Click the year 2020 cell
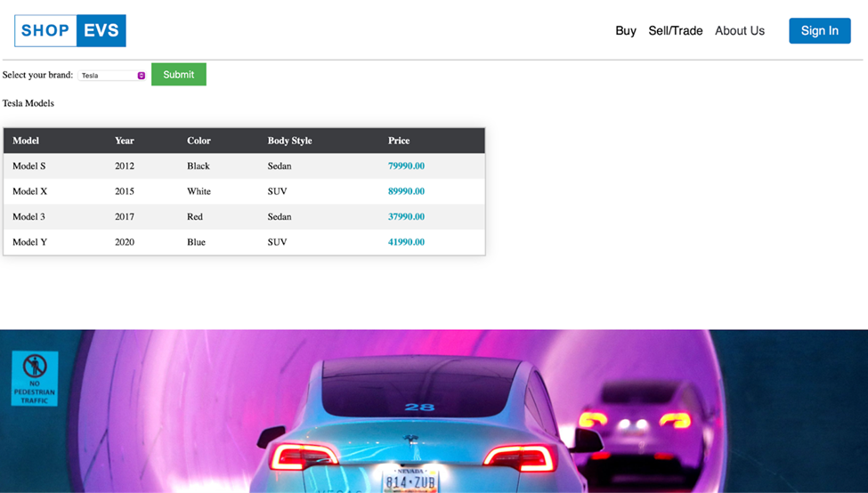This screenshot has width=868, height=493. click(x=125, y=242)
